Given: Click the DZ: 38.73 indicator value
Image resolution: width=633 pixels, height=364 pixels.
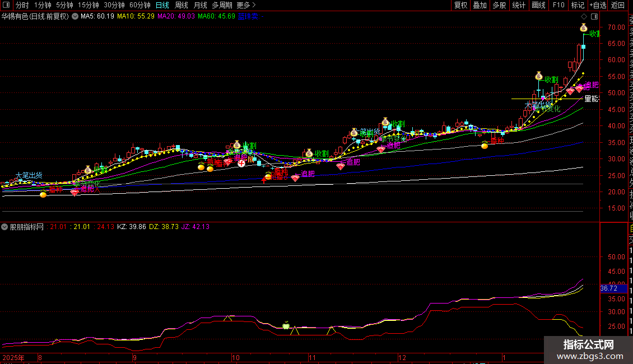Looking at the screenshot, I should click(x=164, y=227).
